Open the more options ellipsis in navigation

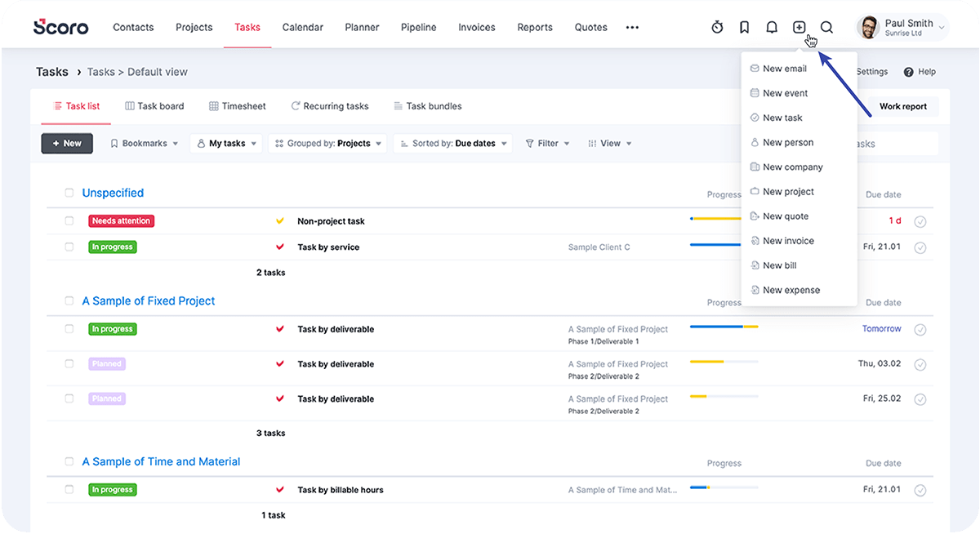pos(632,27)
